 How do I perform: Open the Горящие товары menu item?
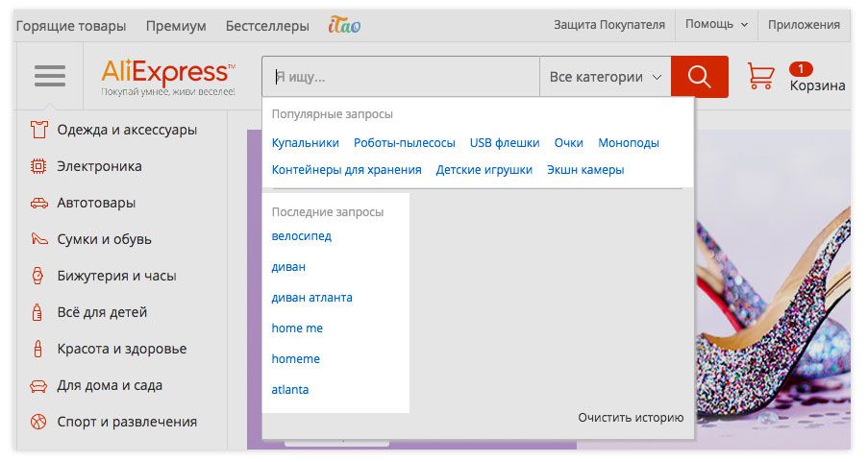[71, 26]
